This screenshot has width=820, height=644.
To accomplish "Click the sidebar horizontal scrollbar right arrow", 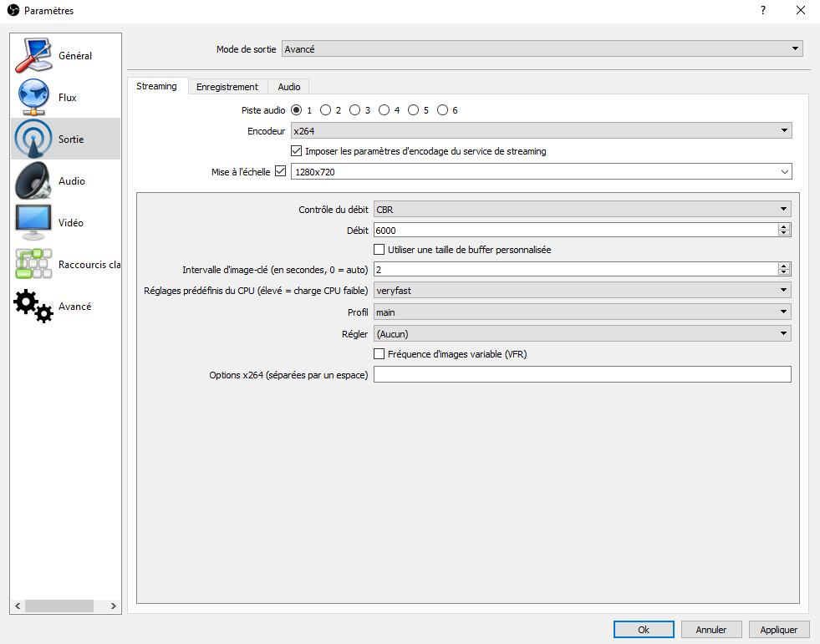I will [x=114, y=606].
